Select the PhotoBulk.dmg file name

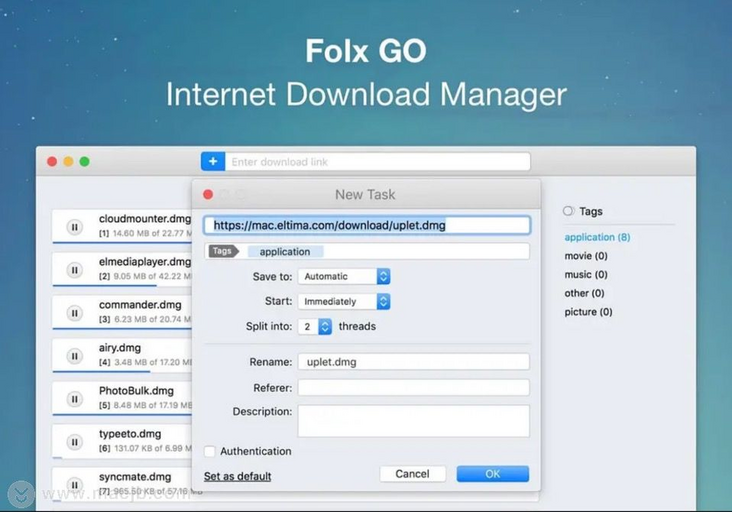tap(136, 391)
